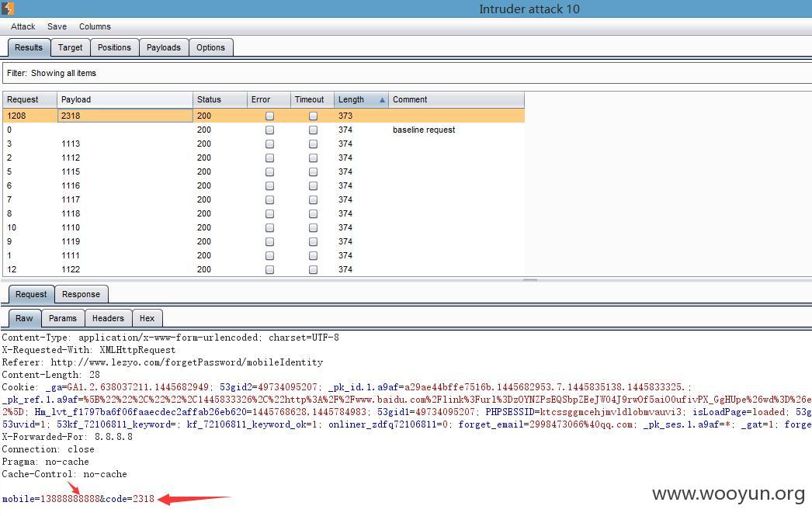Toggle Error checkbox for payload 1113

click(x=269, y=144)
